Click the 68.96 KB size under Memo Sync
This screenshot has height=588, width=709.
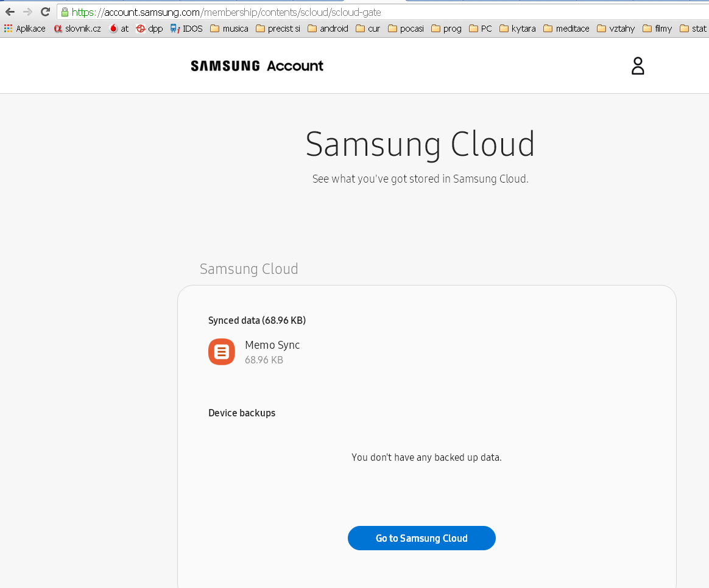pyautogui.click(x=264, y=360)
